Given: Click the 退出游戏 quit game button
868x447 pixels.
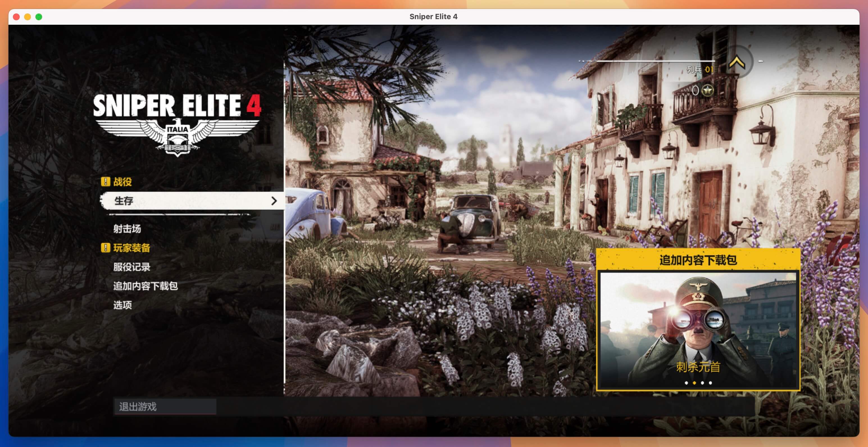Looking at the screenshot, I should [x=165, y=407].
